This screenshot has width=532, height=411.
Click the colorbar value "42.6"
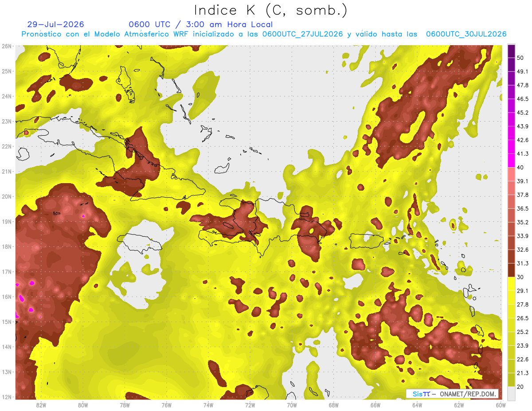tap(523, 141)
